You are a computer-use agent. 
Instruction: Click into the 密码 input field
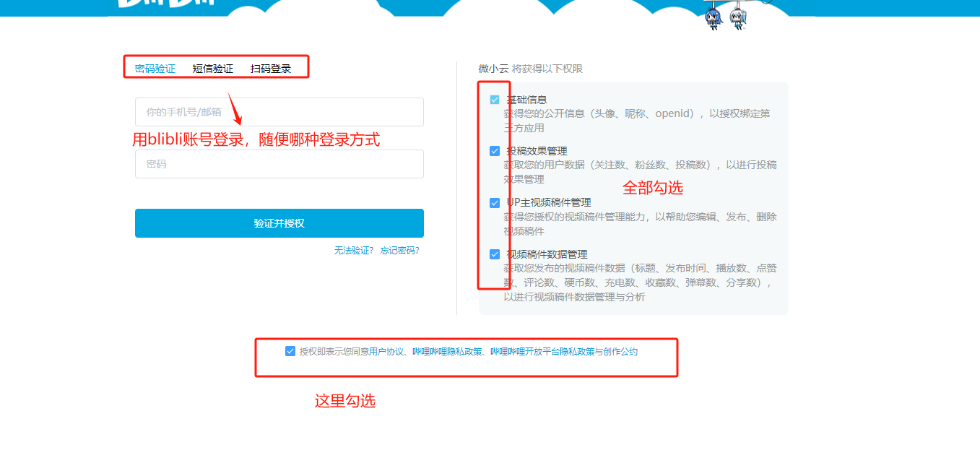(x=279, y=164)
